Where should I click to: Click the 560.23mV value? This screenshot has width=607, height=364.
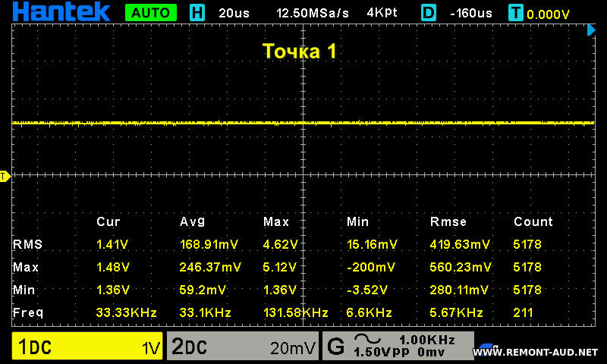click(x=461, y=267)
